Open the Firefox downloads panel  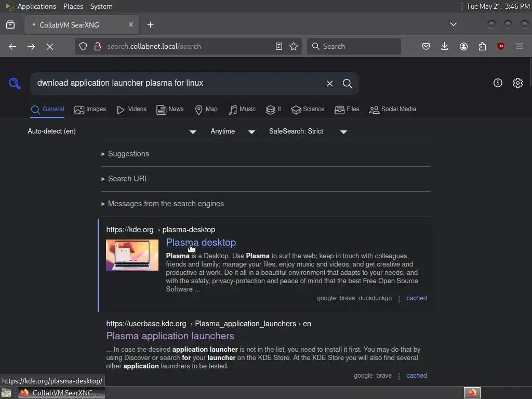[445, 46]
